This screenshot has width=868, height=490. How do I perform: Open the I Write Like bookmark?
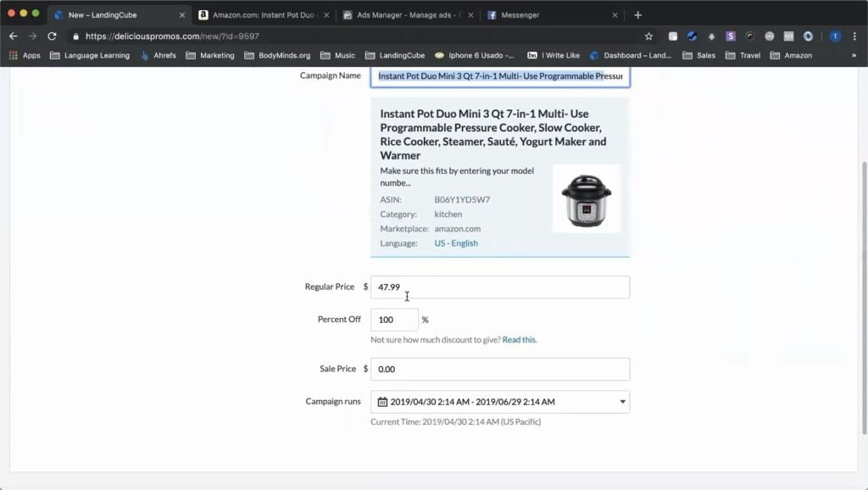click(554, 55)
